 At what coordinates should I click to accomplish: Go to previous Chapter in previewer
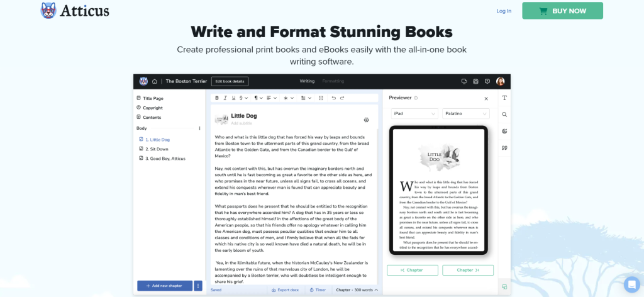[x=413, y=271]
